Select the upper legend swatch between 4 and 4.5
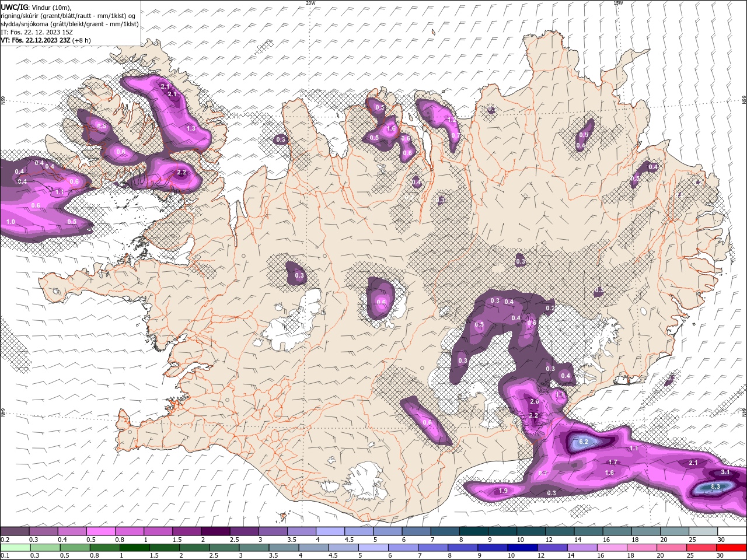Screen dimensions: 747x560 [x=330, y=531]
